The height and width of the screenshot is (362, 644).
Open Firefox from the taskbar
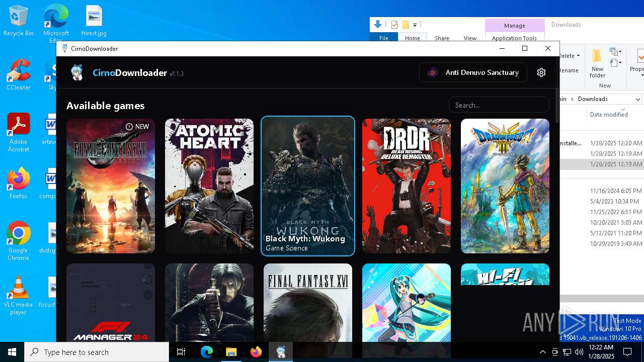tap(256, 352)
